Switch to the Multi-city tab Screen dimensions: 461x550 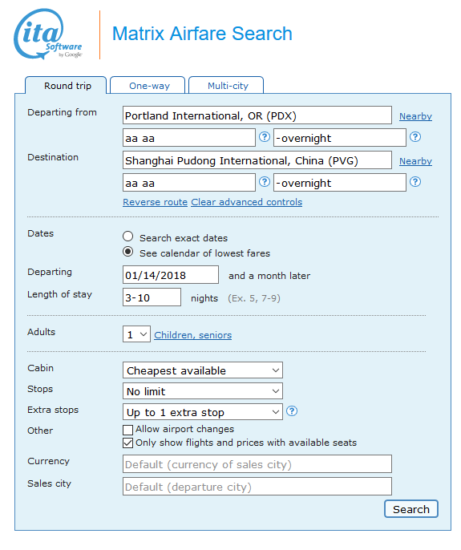tap(226, 85)
